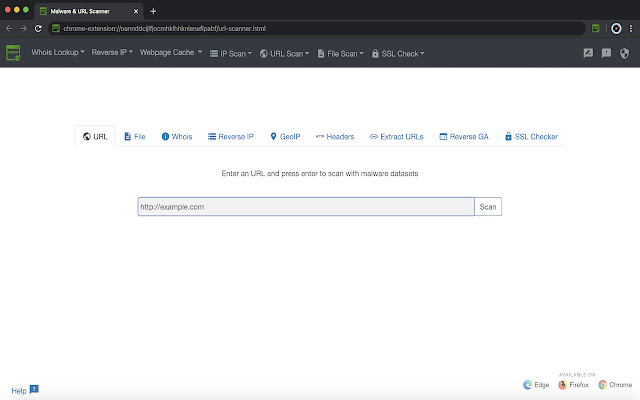Open the URL Scan dropdown

(284, 53)
